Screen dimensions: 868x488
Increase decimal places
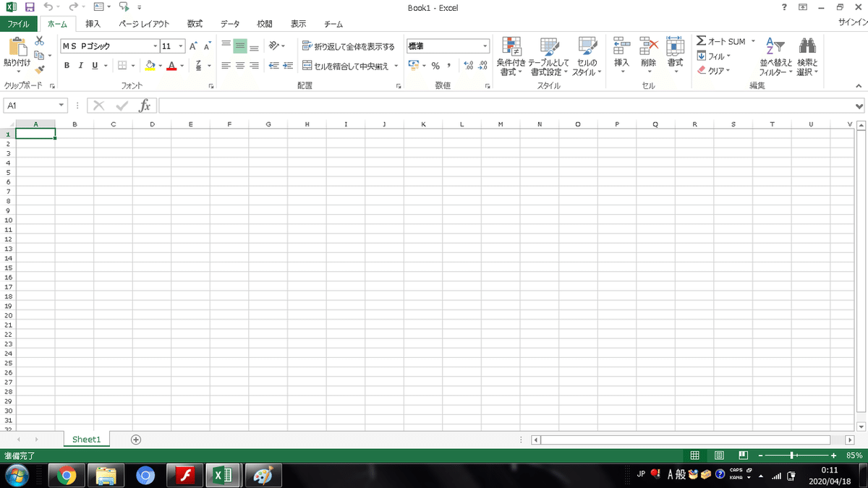[x=468, y=66]
